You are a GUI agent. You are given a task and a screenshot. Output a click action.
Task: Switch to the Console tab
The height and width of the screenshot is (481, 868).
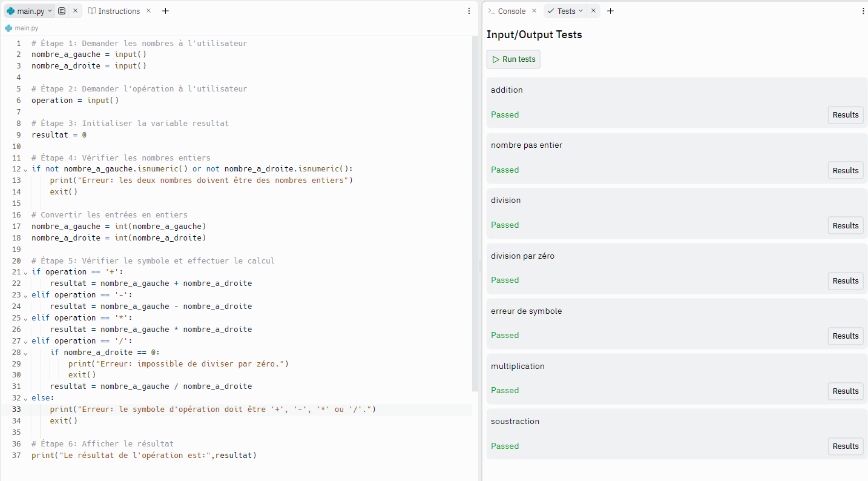click(x=511, y=11)
